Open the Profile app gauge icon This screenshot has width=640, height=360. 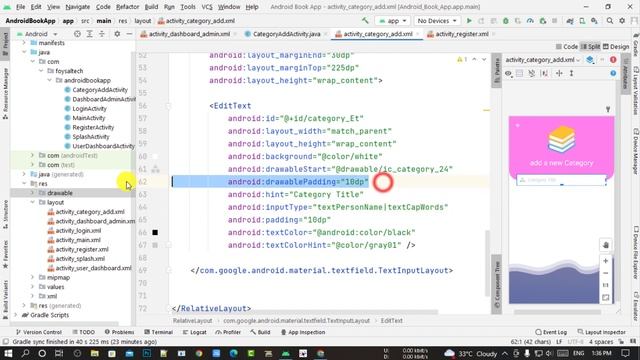click(530, 20)
